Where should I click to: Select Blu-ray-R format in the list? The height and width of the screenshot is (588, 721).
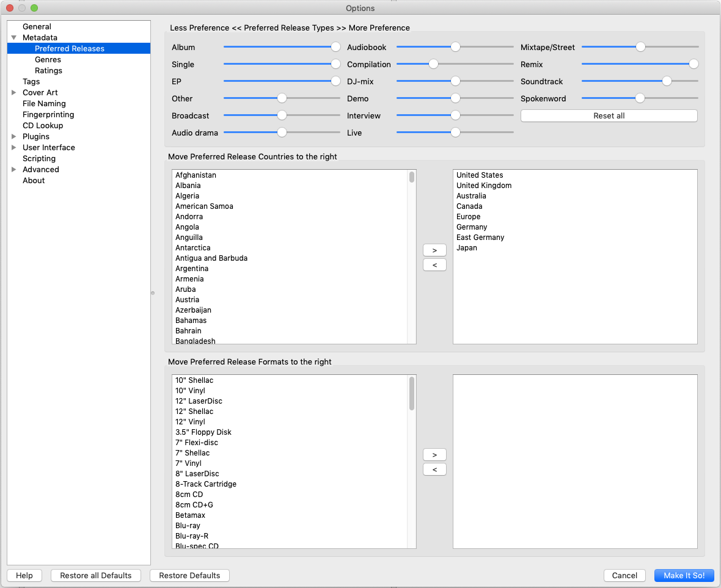pyautogui.click(x=192, y=536)
